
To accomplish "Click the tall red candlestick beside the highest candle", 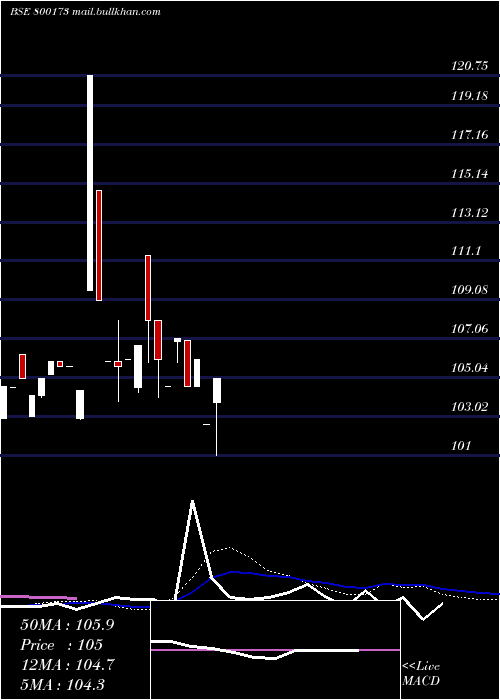I will [x=99, y=246].
